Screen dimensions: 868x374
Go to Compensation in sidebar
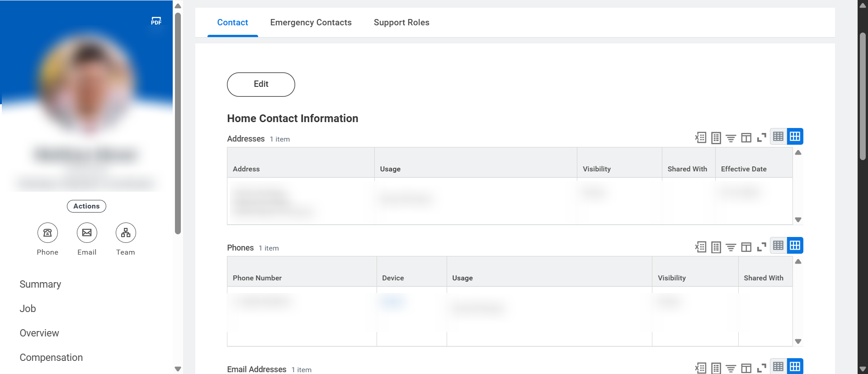click(51, 358)
